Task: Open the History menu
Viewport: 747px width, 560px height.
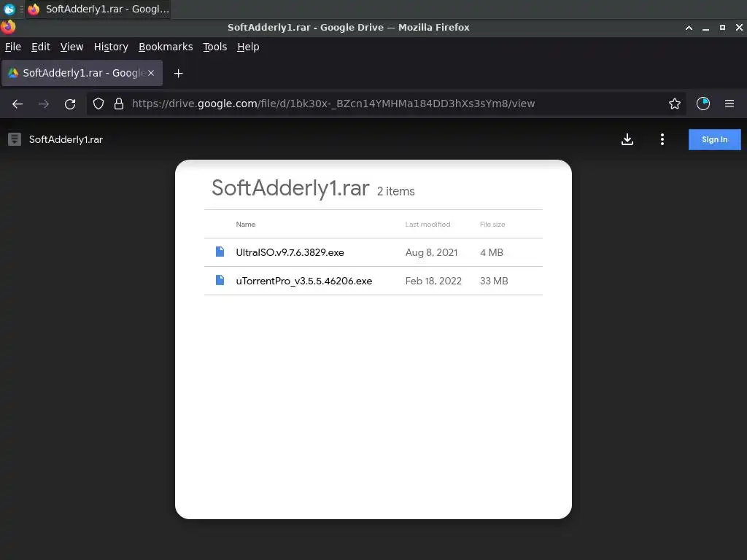Action: coord(111,47)
